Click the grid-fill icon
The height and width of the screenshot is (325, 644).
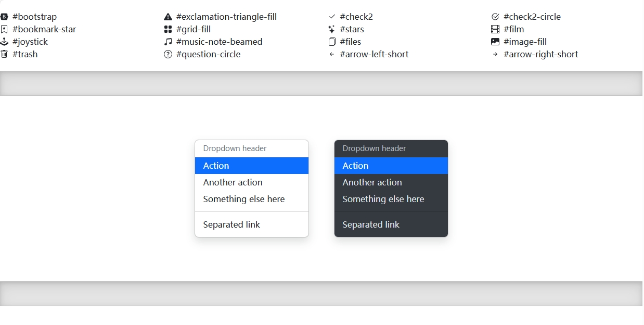[x=168, y=29]
